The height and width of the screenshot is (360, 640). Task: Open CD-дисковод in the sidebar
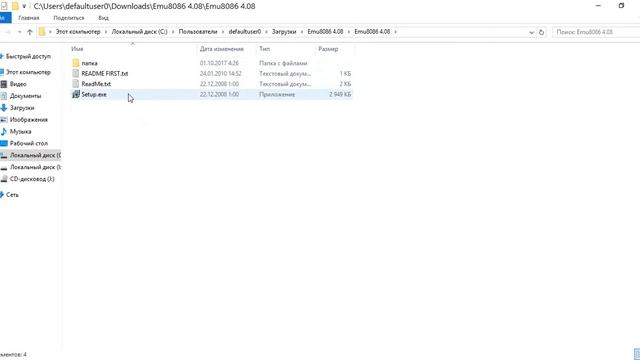coord(32,179)
